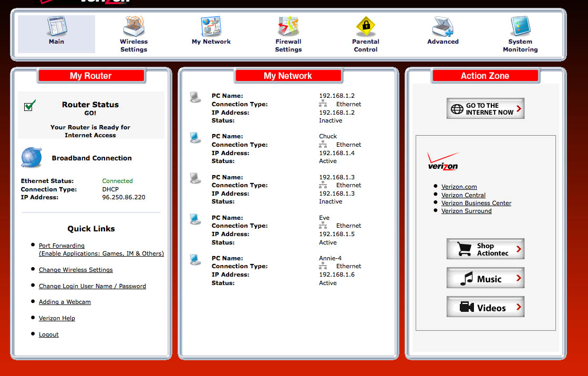Open the Adding a Webcam link
The height and width of the screenshot is (376, 588).
(x=65, y=302)
